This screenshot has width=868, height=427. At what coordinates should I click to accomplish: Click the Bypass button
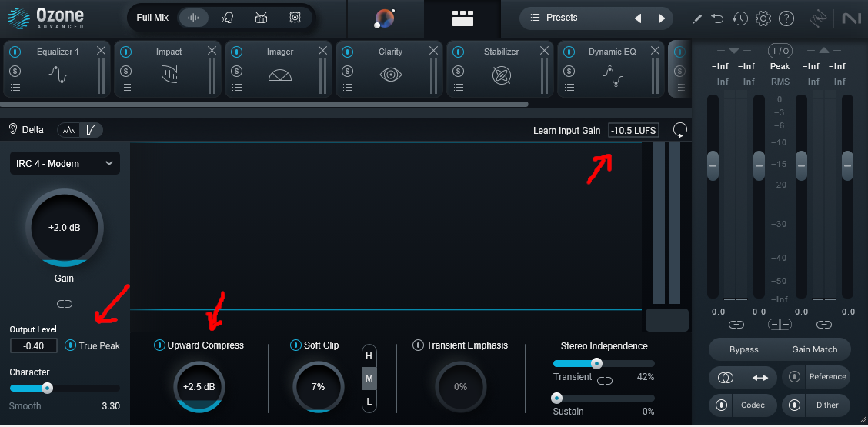pyautogui.click(x=743, y=349)
